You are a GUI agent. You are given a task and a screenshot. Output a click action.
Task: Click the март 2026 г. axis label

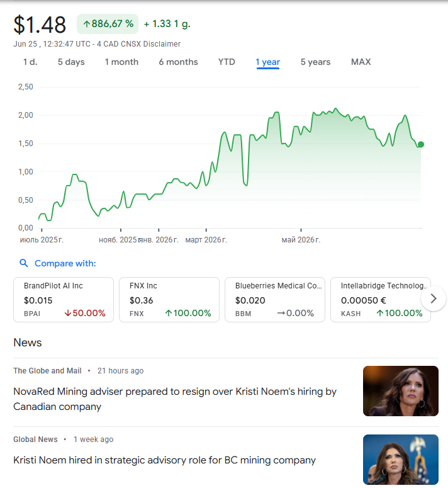tap(206, 240)
